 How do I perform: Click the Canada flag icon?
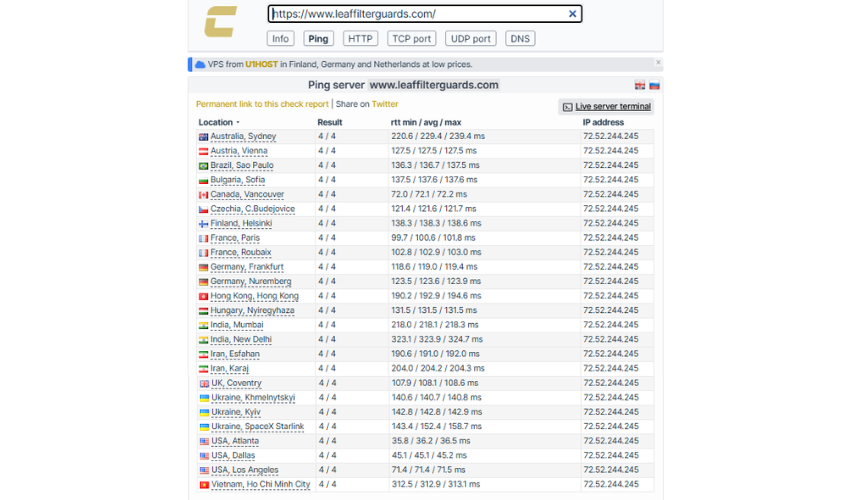click(203, 195)
